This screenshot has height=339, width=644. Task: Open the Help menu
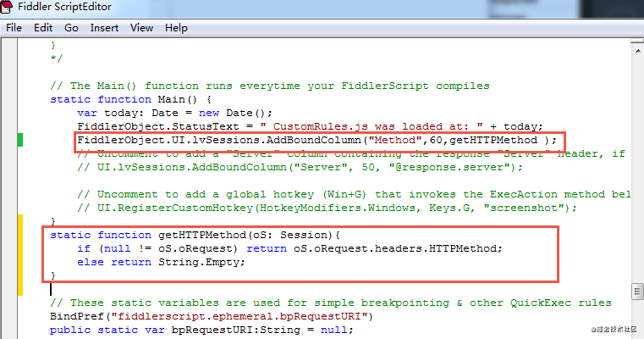(x=176, y=28)
